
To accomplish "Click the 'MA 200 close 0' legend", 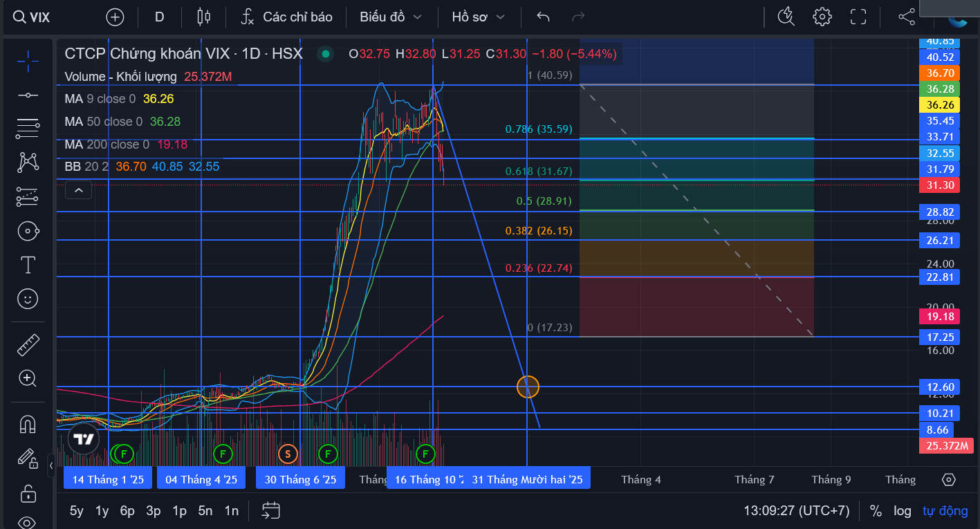I will pyautogui.click(x=107, y=145).
